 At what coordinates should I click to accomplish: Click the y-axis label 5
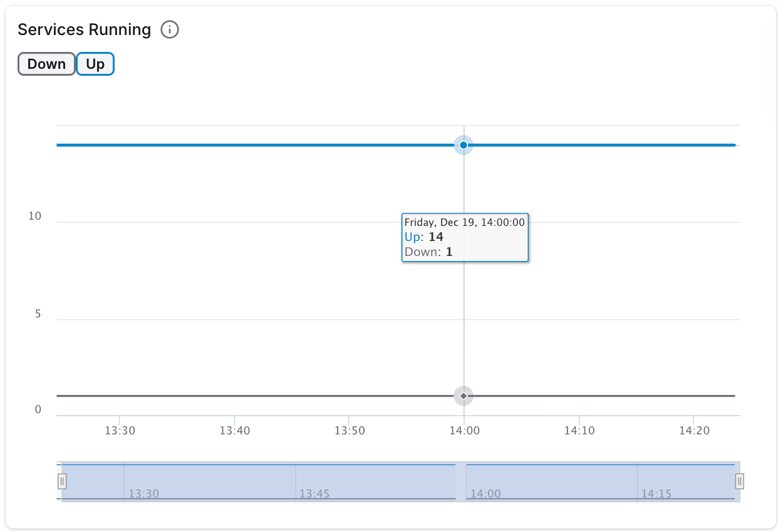(38, 314)
